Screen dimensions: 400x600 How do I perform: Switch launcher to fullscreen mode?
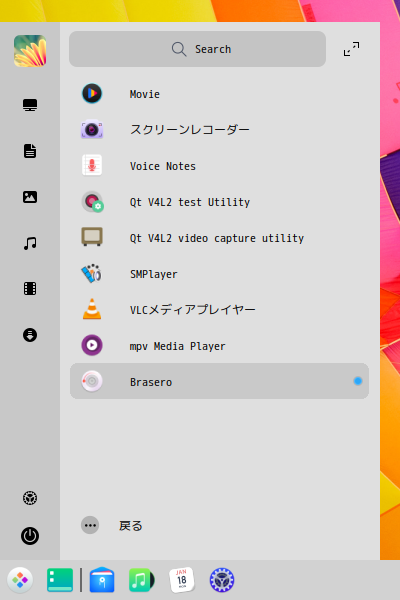point(351,49)
